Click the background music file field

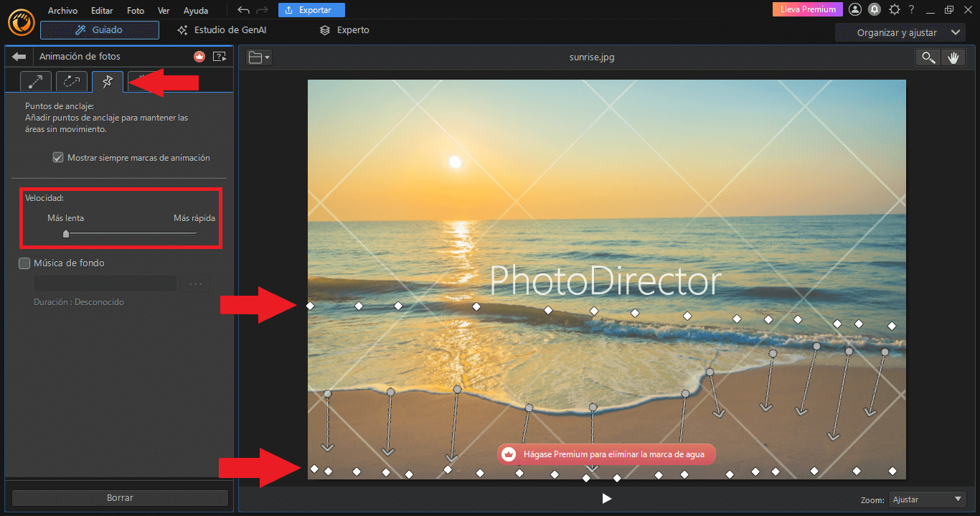pos(105,284)
